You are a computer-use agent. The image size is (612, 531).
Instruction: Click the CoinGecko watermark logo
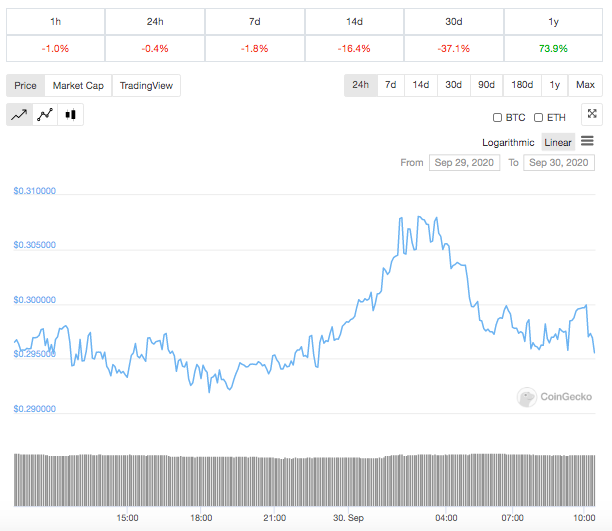pyautogui.click(x=551, y=397)
